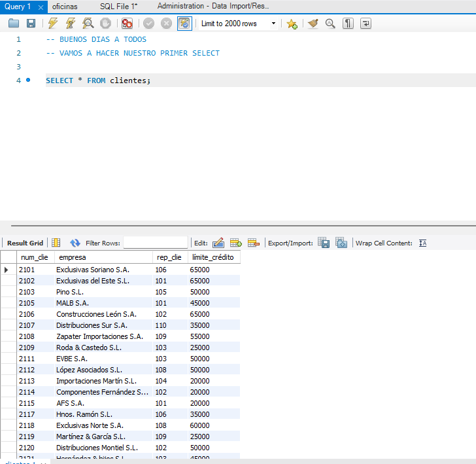Screen dimensions: 476x464
Task: Toggle word wrap in the SQL editor toolbar
Action: click(x=365, y=24)
